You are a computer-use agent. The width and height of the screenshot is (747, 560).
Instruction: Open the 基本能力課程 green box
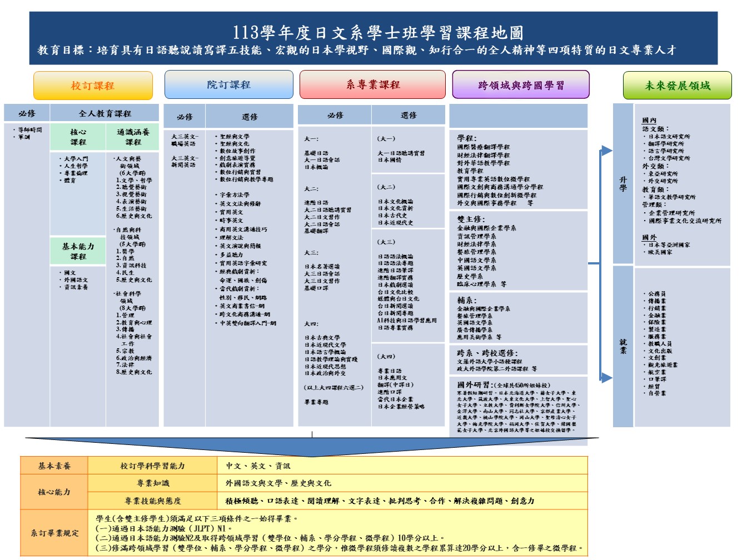coord(78,251)
